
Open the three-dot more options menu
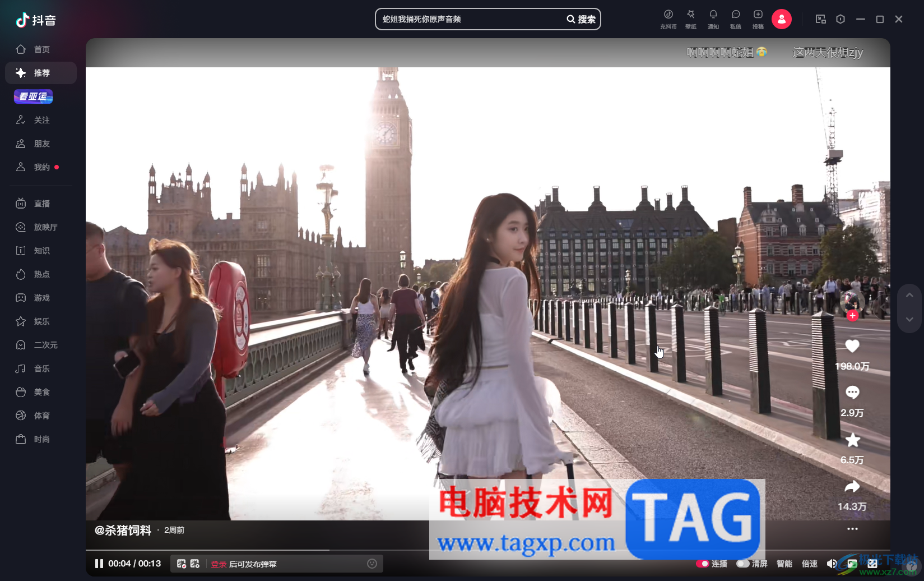tap(852, 529)
